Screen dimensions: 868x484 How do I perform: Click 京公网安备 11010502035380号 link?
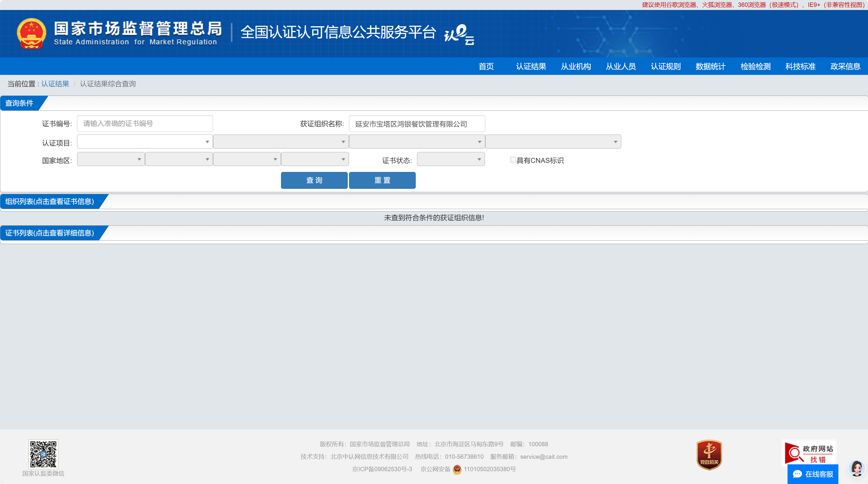coord(468,469)
